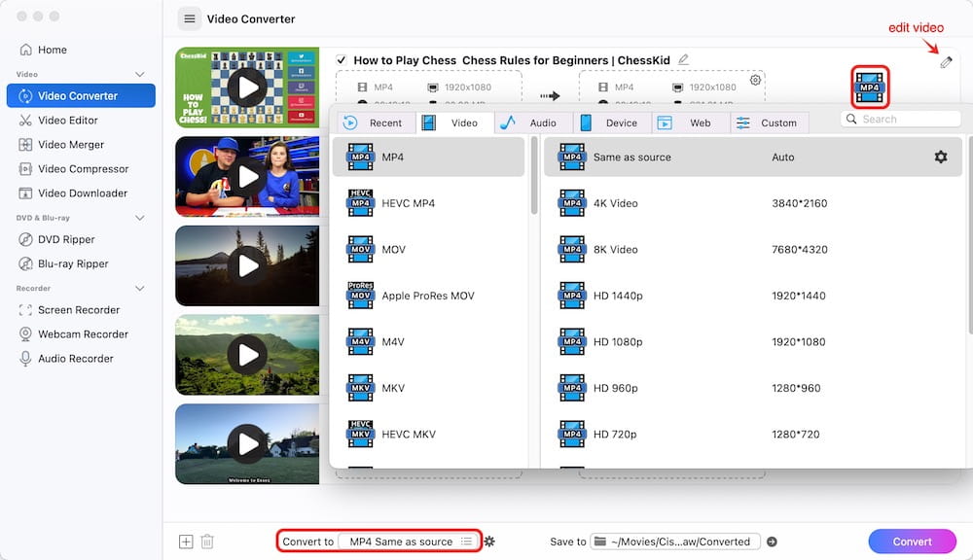Choose HD 720p preset
973x560 pixels.
(753, 435)
